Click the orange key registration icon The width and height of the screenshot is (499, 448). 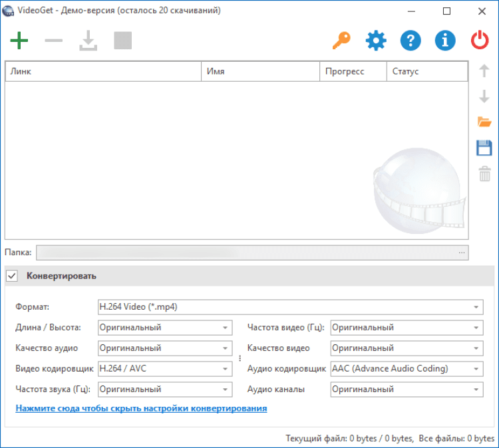click(x=341, y=41)
